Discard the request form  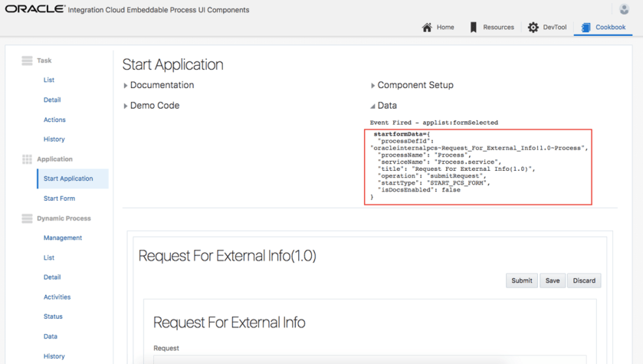(584, 280)
